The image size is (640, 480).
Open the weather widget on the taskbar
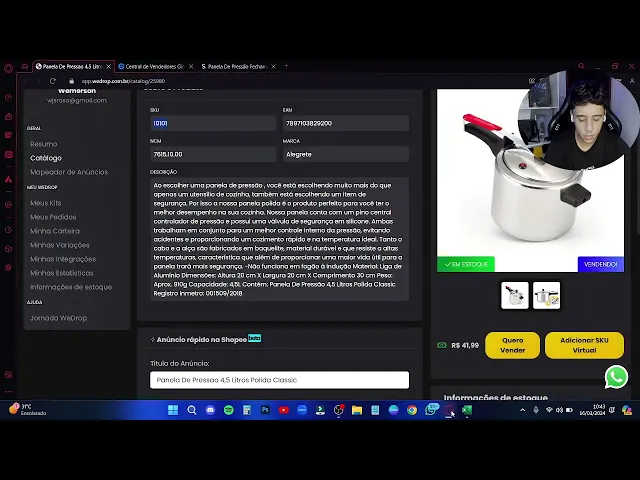click(x=28, y=409)
